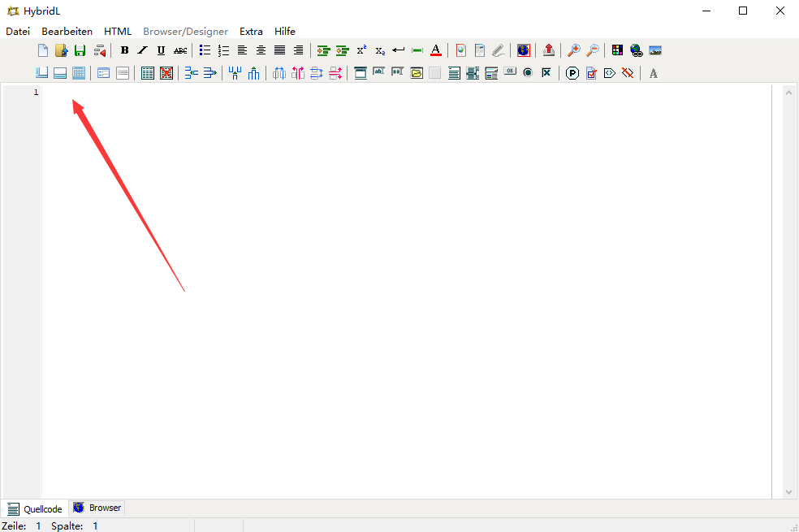Align text to the right
The height and width of the screenshot is (532, 799).
tap(298, 50)
